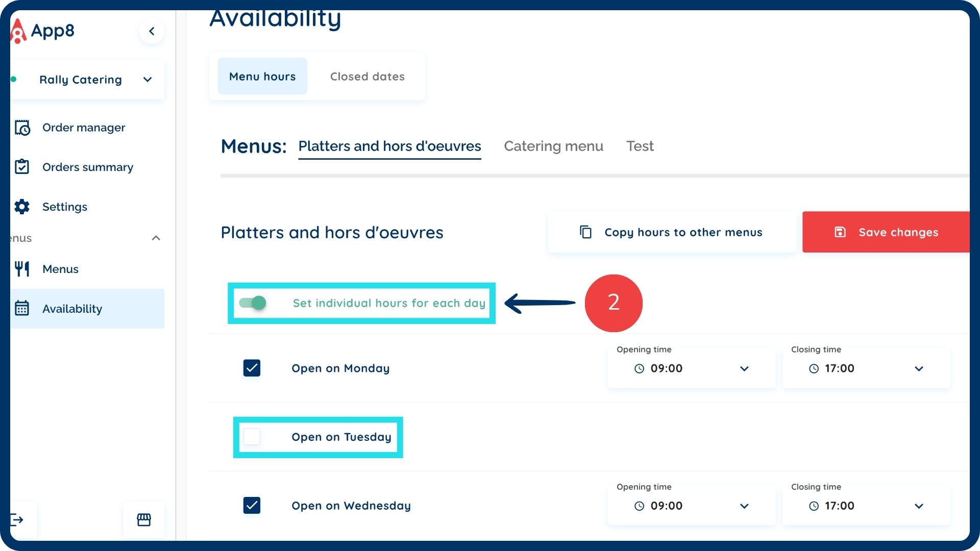Switch to the Closed dates tab
This screenshot has height=551, width=980.
click(x=367, y=77)
